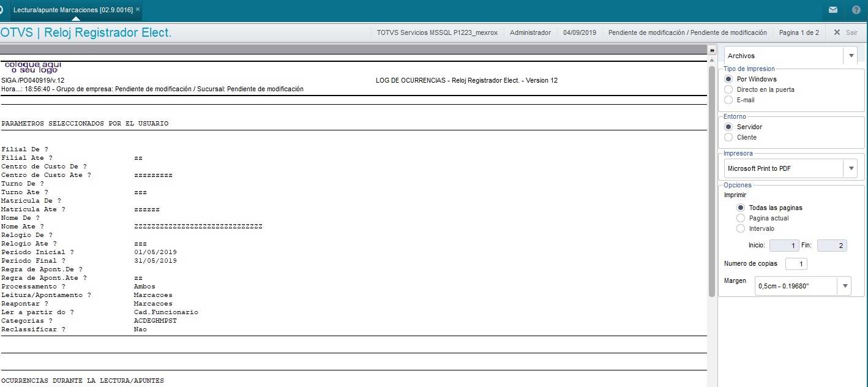Click the Reclassificar value Nao
Viewport: 868px width, 387px height.
(x=140, y=329)
